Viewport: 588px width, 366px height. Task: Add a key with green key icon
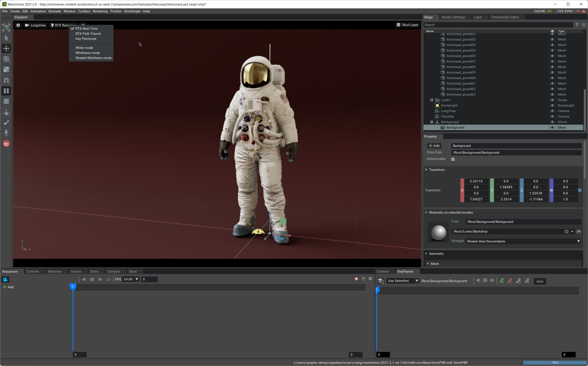coord(502,281)
